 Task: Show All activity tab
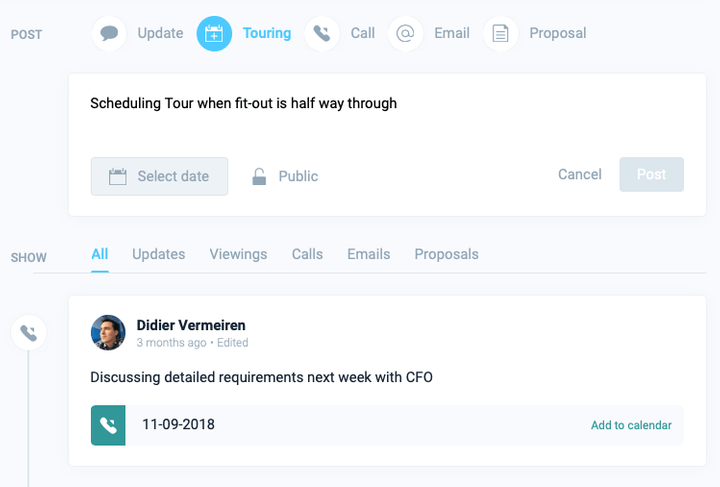point(99,254)
